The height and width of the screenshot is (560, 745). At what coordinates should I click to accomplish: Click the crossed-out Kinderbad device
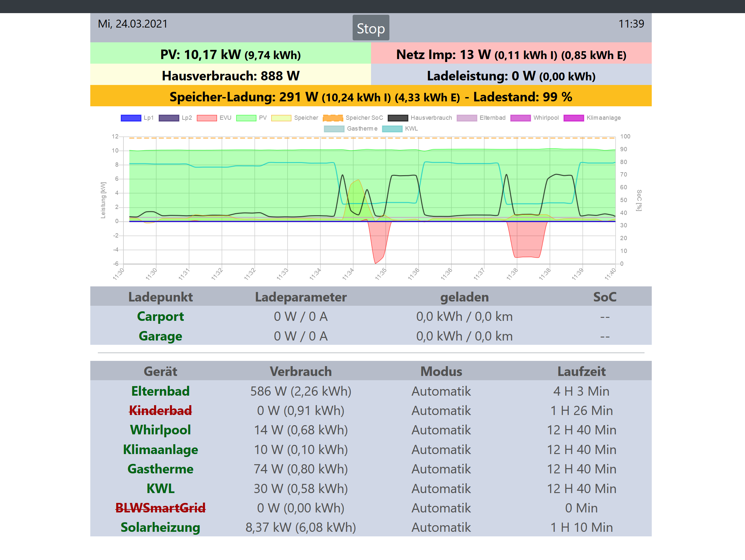[x=160, y=411]
